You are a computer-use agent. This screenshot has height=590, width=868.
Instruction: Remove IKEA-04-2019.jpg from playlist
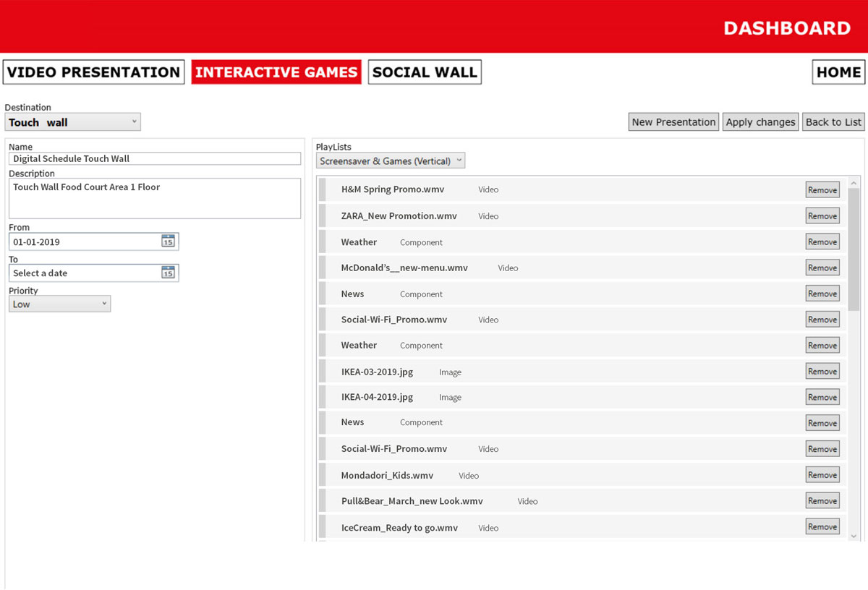(x=822, y=398)
